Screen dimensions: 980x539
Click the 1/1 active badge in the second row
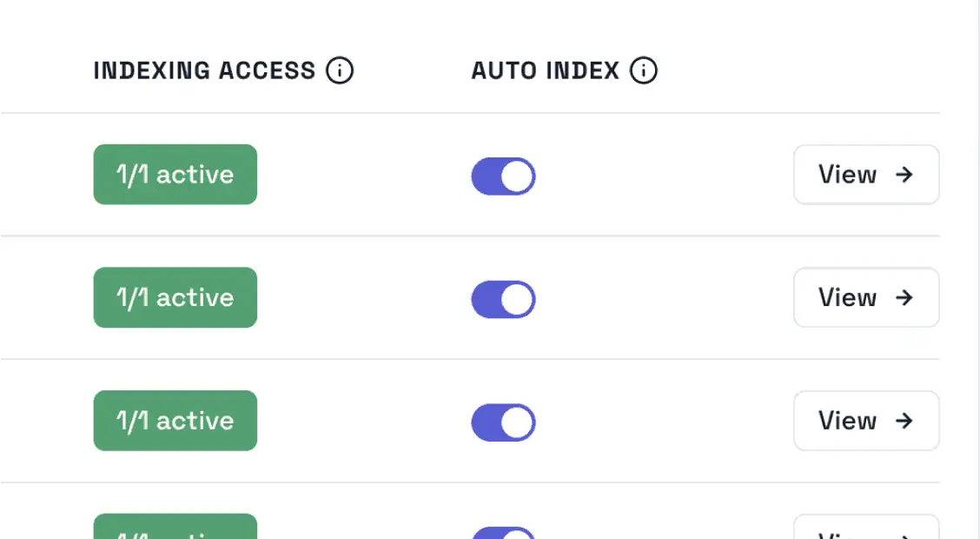pyautogui.click(x=175, y=297)
